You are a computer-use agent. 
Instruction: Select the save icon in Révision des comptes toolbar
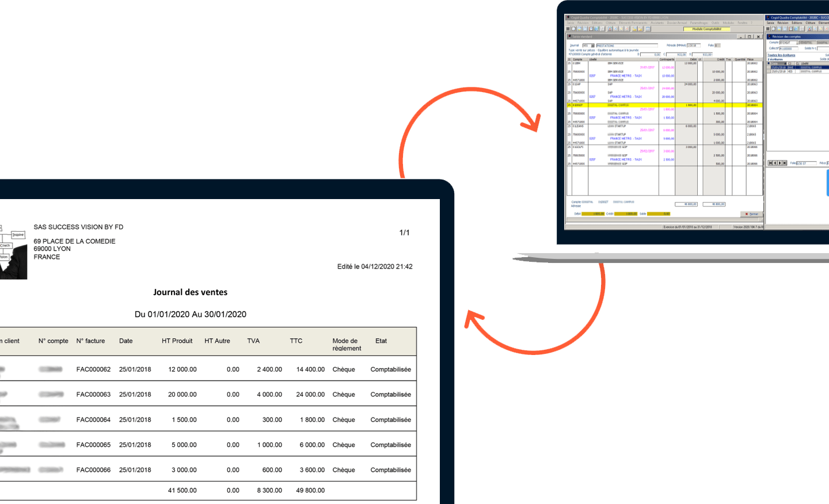pos(785,28)
